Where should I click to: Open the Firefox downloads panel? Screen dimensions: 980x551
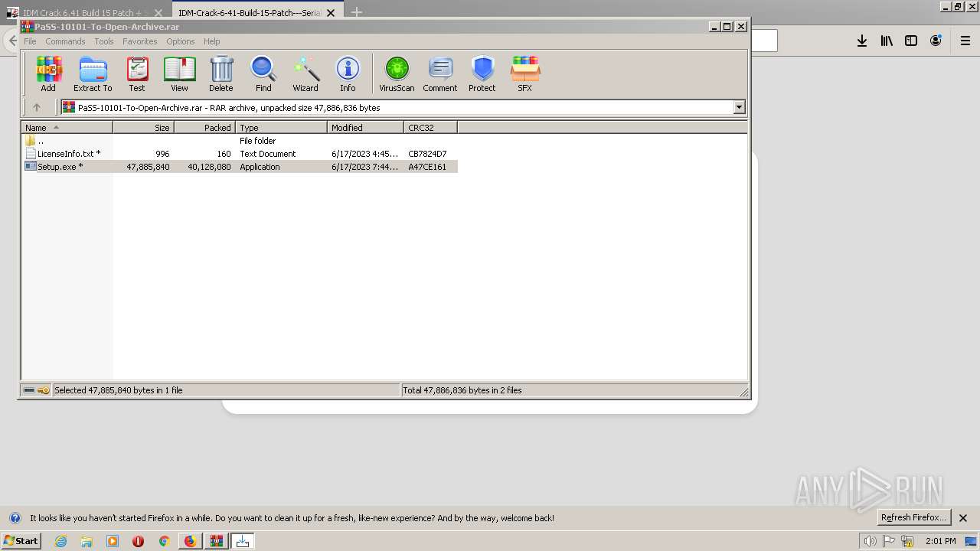(x=862, y=41)
